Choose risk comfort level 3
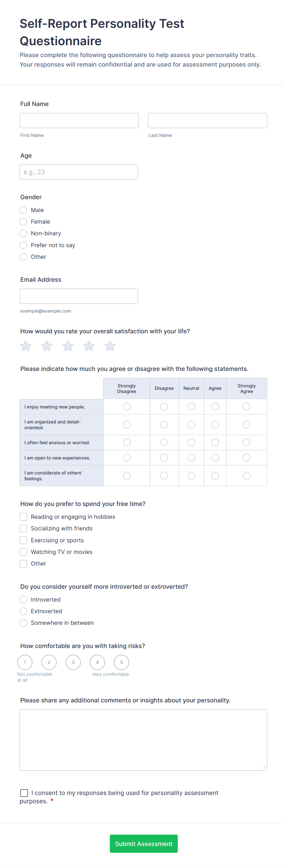This screenshot has height=868, width=284. pyautogui.click(x=73, y=662)
